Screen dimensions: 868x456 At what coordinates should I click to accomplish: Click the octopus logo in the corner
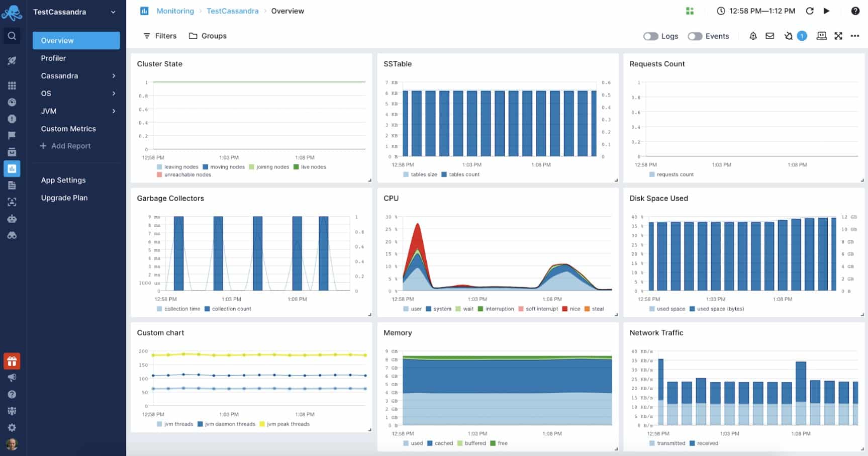(12, 12)
